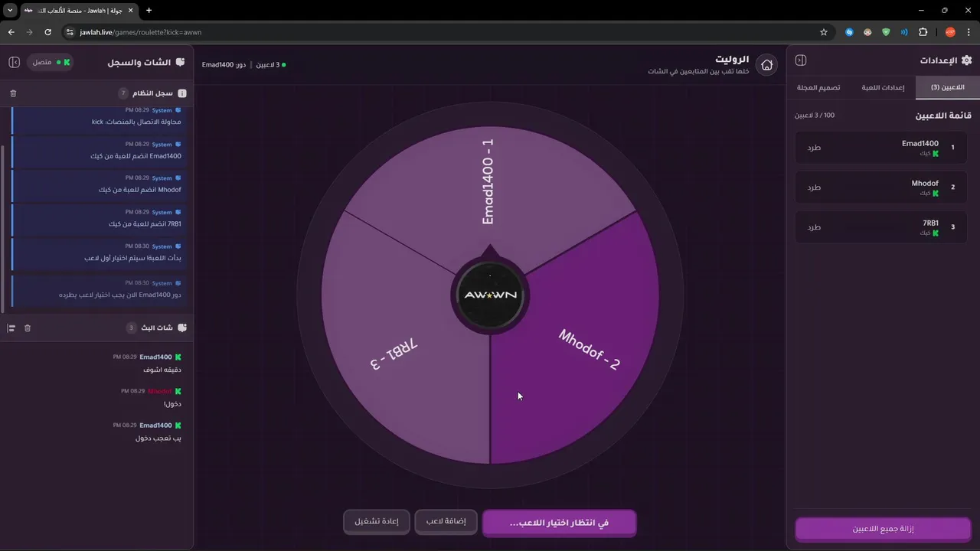Switch to the اللاعبين (3) tab
The image size is (980, 551).
pyautogui.click(x=947, y=87)
